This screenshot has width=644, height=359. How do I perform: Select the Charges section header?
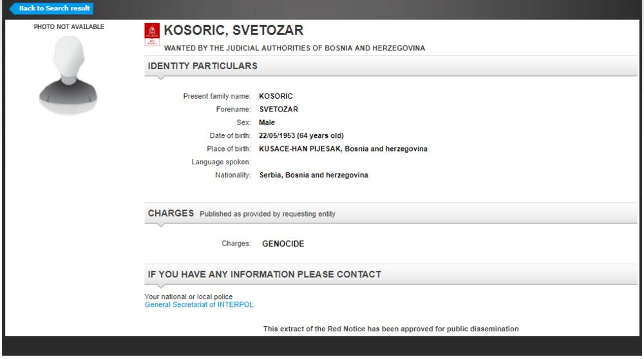(170, 213)
